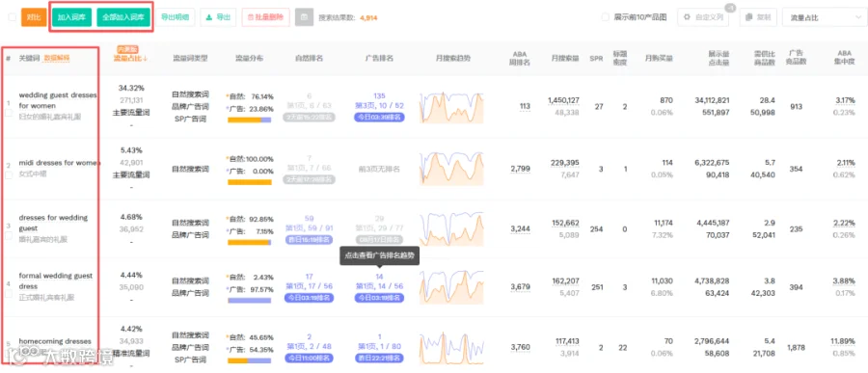The height and width of the screenshot is (373, 868).
Task: Click the 昨日22:21排名 ad rank badge
Action: tap(380, 358)
